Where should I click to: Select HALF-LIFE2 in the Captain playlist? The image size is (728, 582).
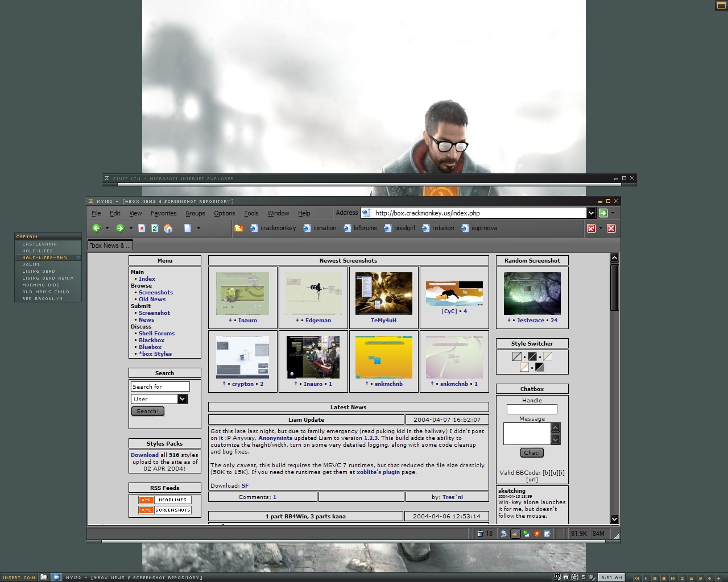point(48,251)
